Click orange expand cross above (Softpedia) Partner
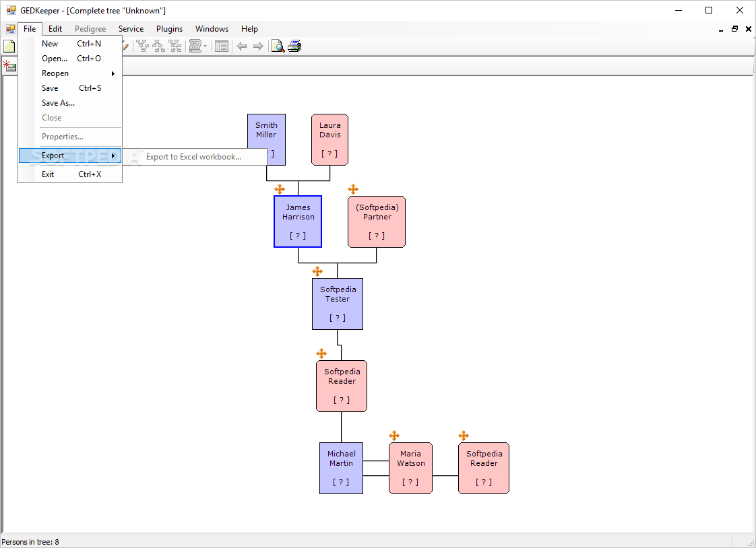This screenshot has width=756, height=548. click(353, 189)
